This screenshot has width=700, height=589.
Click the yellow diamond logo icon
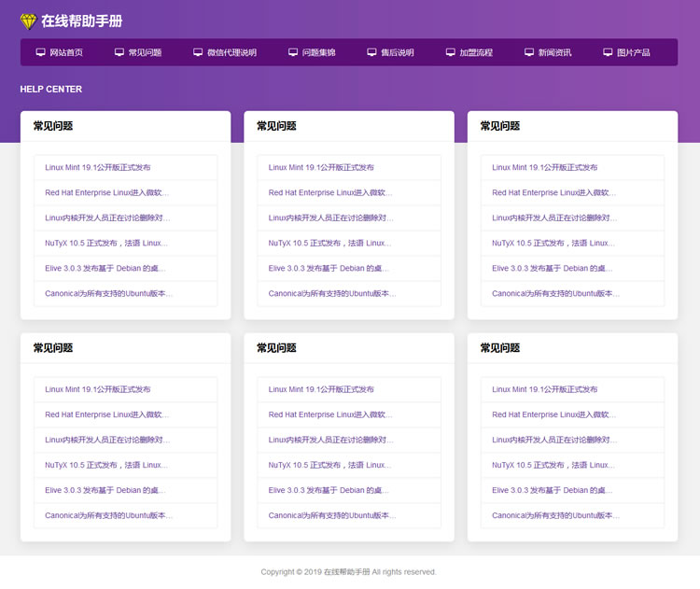coord(28,21)
